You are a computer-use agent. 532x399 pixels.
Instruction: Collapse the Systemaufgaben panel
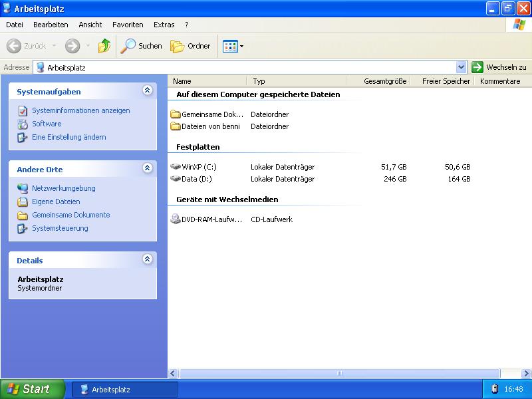[x=147, y=91]
